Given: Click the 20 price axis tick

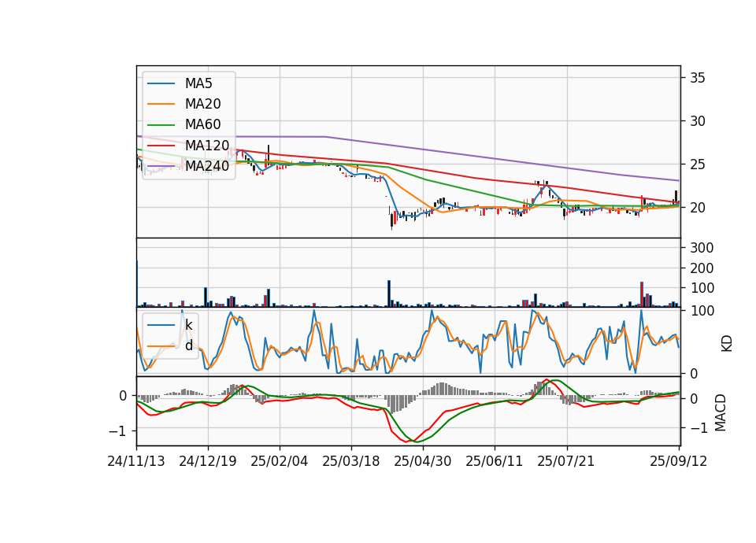Looking at the screenshot, I should 697,208.
